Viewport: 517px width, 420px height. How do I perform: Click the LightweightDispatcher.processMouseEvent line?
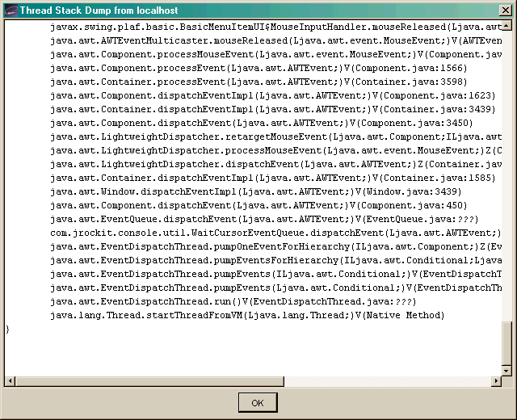pyautogui.click(x=276, y=151)
